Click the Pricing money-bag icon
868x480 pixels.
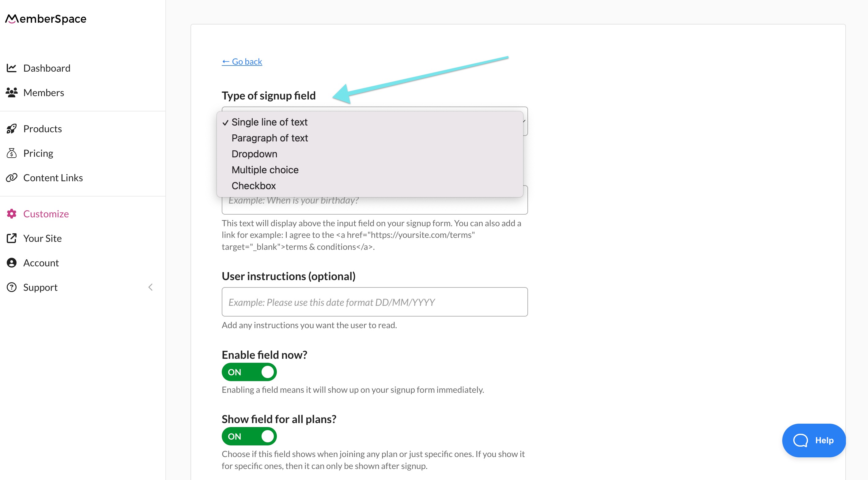point(11,153)
